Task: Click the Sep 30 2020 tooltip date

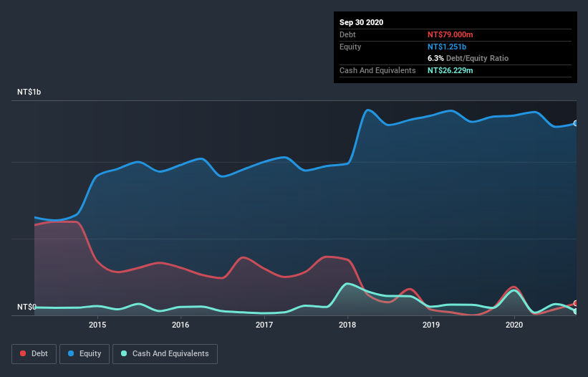Action: click(361, 22)
